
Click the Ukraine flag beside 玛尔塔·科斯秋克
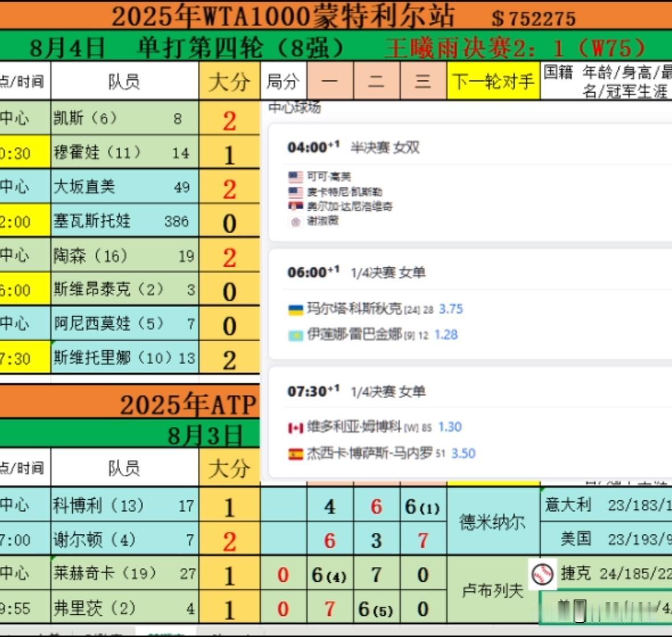tap(295, 310)
